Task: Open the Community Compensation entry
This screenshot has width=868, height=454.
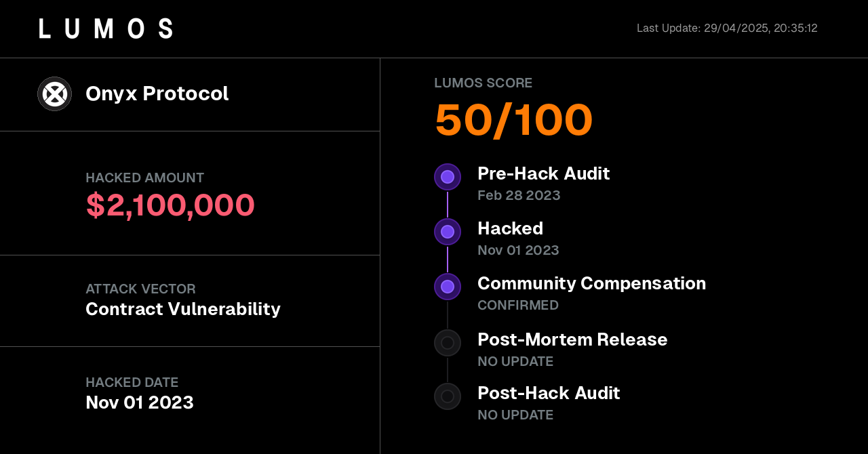Action: pos(591,283)
